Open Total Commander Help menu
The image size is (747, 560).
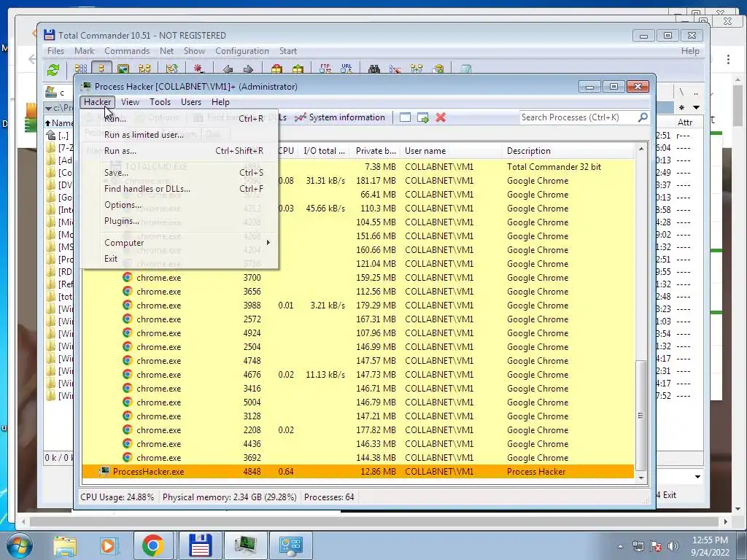690,51
